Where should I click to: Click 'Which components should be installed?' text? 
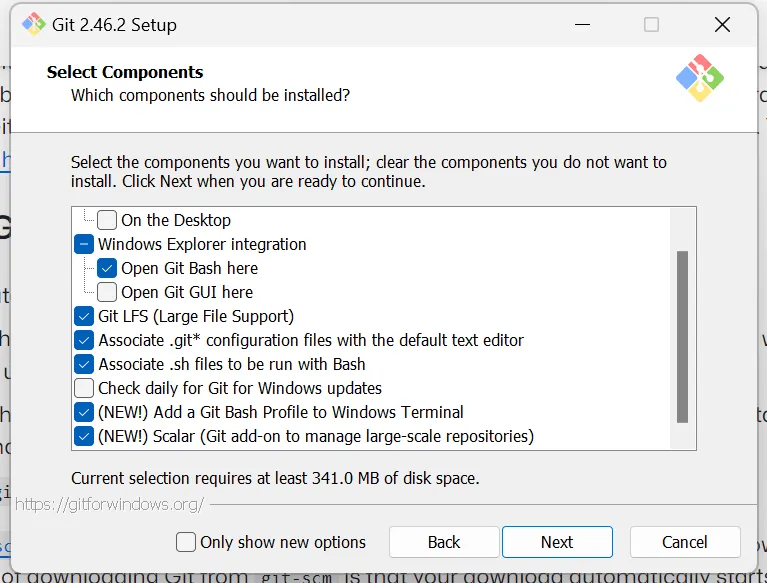tap(210, 95)
